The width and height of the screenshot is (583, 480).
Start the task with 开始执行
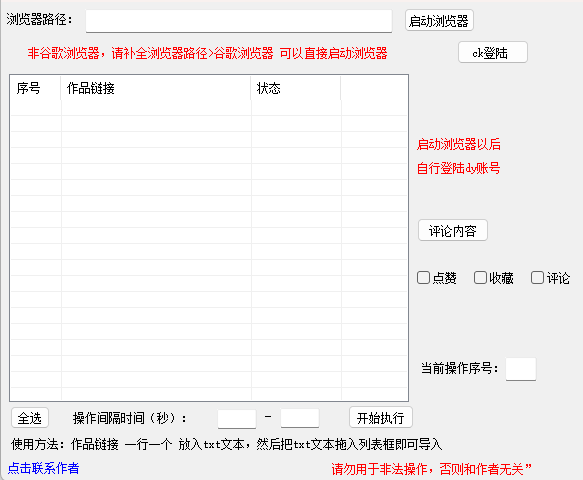381,418
